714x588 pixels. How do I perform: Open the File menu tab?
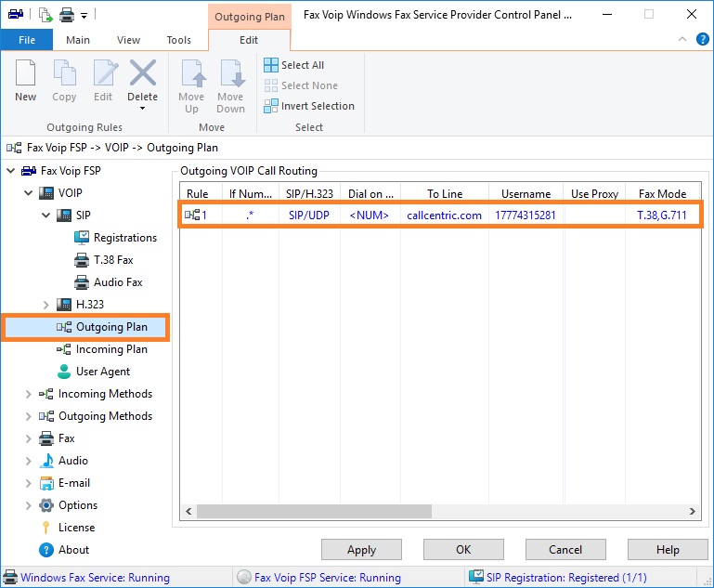(x=27, y=40)
